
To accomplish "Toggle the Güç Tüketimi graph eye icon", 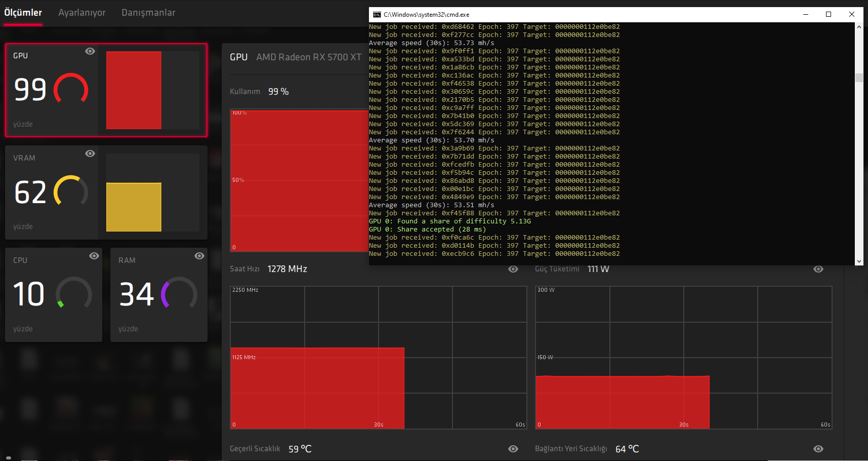I will (x=818, y=269).
